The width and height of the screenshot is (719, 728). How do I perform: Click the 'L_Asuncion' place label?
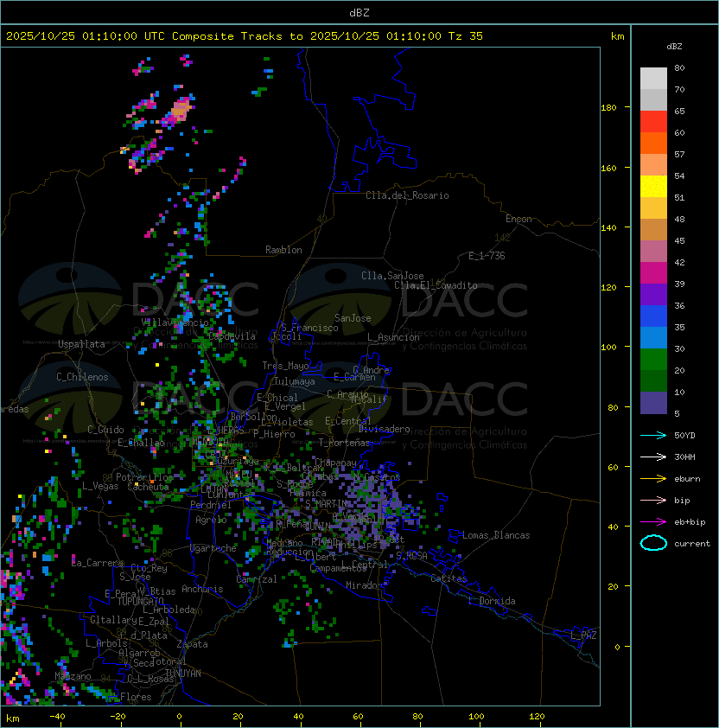pos(393,337)
